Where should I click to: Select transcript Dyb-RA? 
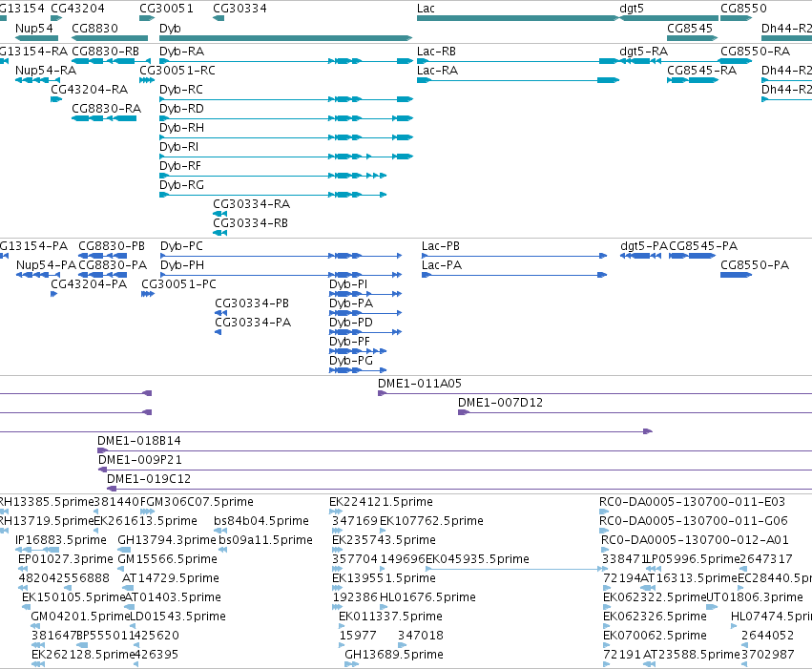click(181, 52)
